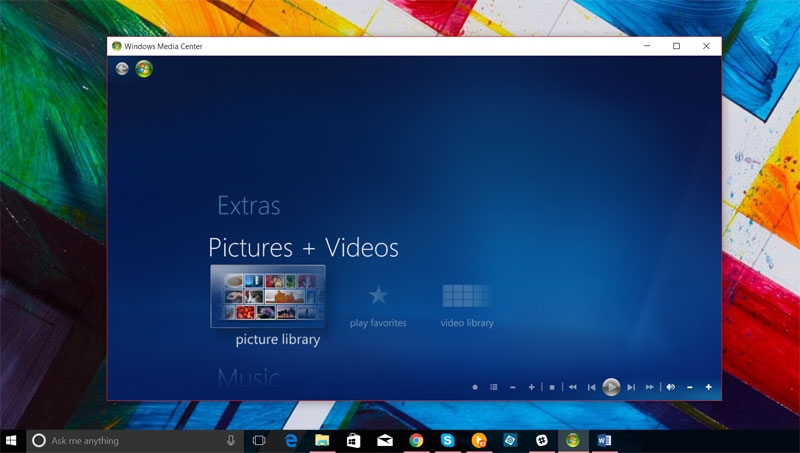Close the Windows Media Center window

click(706, 46)
